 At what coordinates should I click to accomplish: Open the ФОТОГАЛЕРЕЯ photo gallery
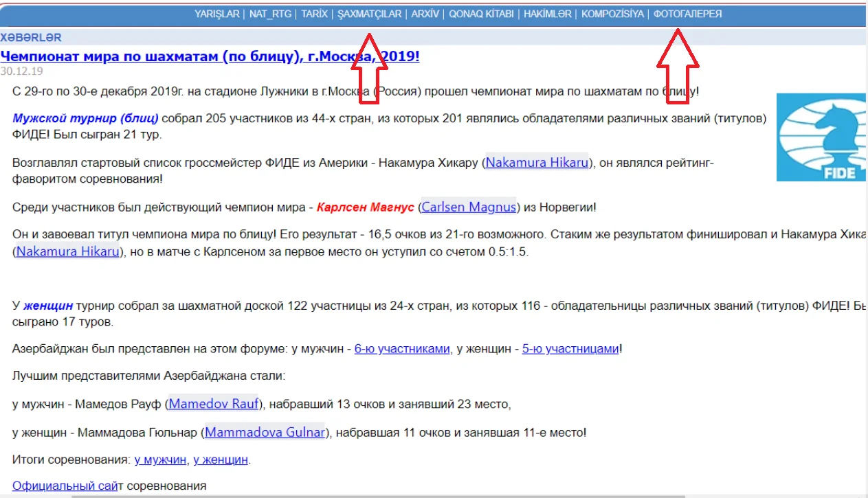point(688,14)
